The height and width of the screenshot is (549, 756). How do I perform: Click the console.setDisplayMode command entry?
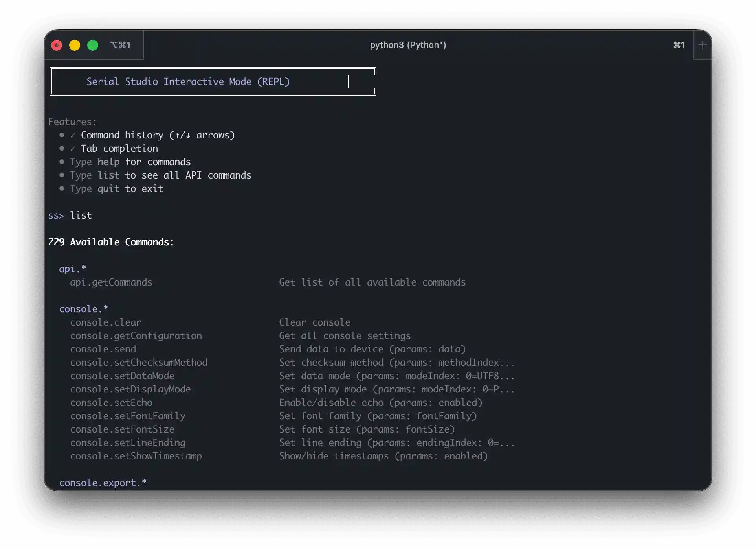pos(131,389)
